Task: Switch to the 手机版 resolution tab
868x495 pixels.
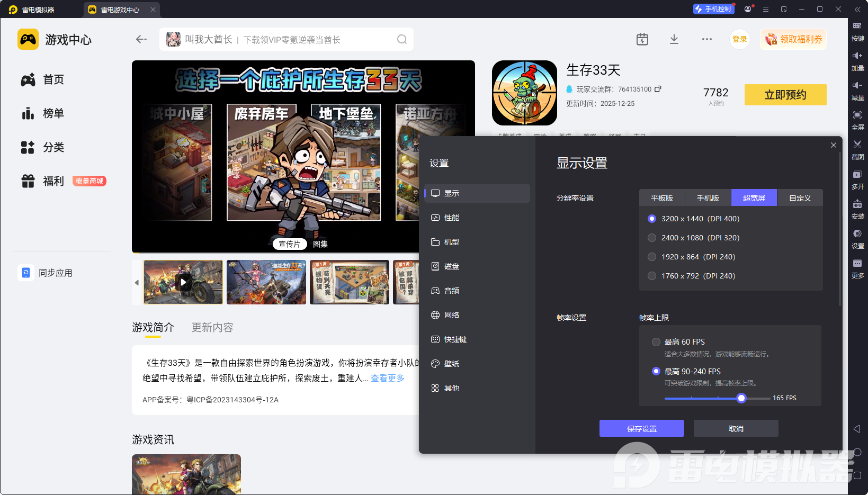Action: (708, 198)
